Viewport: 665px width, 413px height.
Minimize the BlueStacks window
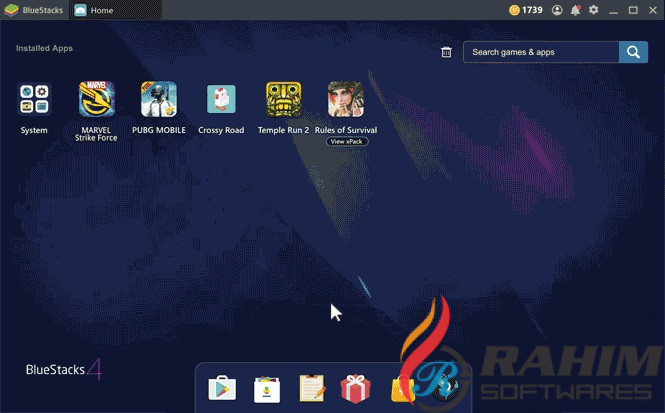[613, 11]
